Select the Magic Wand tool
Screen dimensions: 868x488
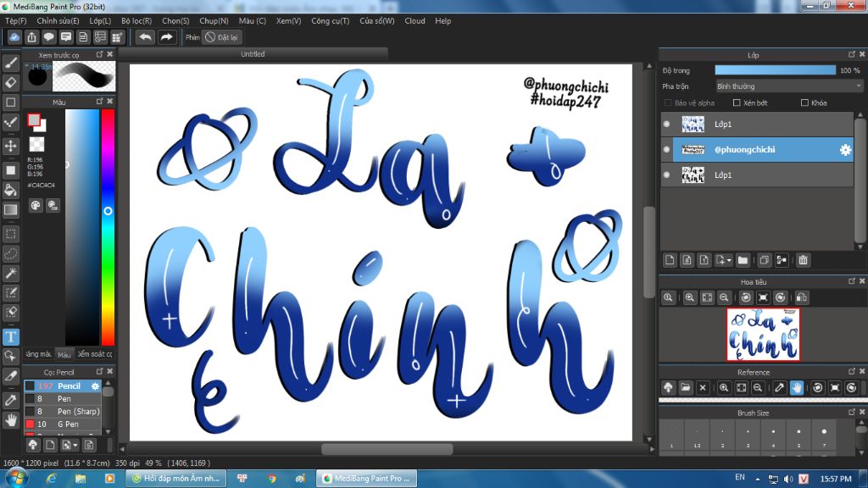(x=10, y=273)
